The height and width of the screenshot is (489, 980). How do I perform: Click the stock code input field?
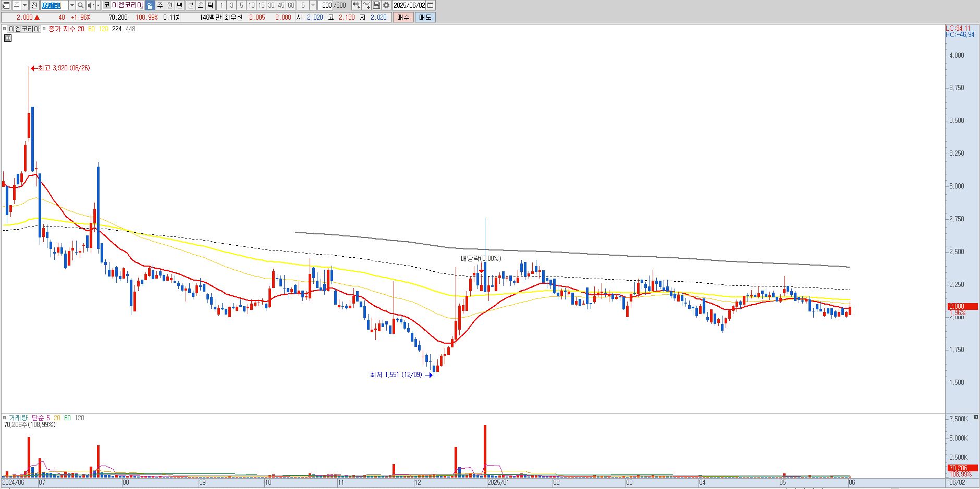pos(54,5)
